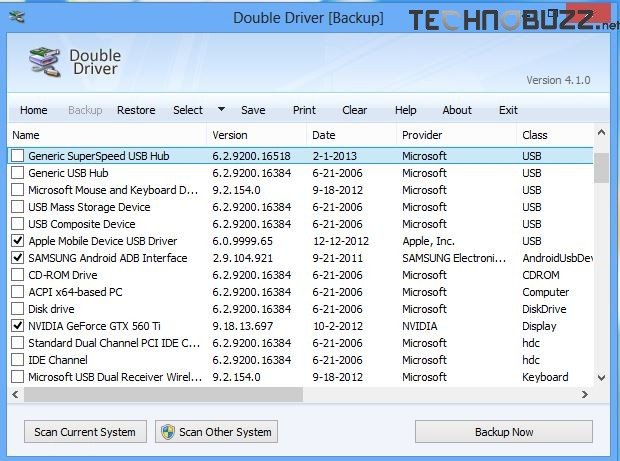Image resolution: width=620 pixels, height=461 pixels.
Task: Click the Select menu item
Action: coord(188,110)
